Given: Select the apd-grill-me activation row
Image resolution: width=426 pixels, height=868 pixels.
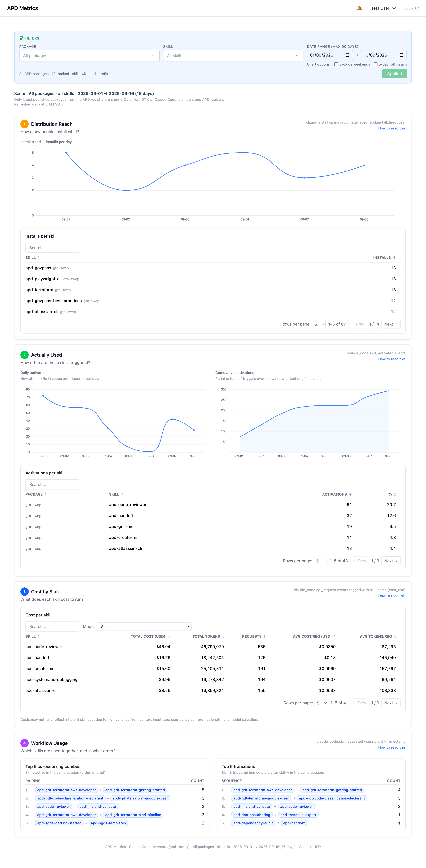Looking at the screenshot, I should click(213, 527).
